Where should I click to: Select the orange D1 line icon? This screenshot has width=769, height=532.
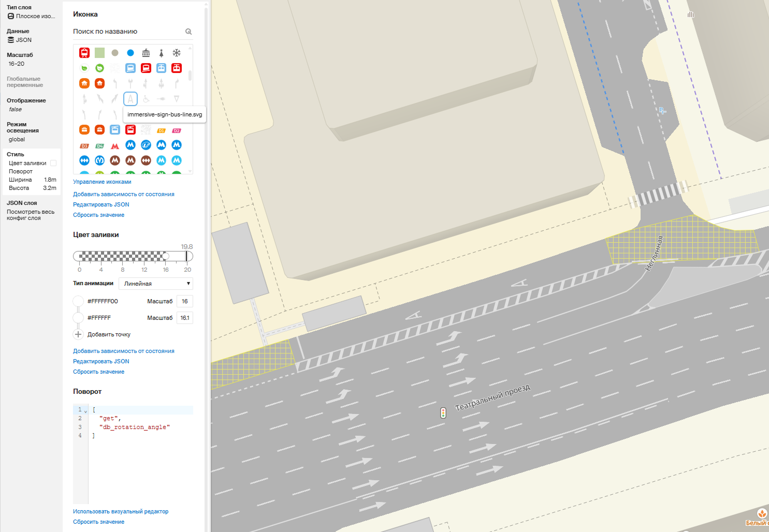[161, 130]
